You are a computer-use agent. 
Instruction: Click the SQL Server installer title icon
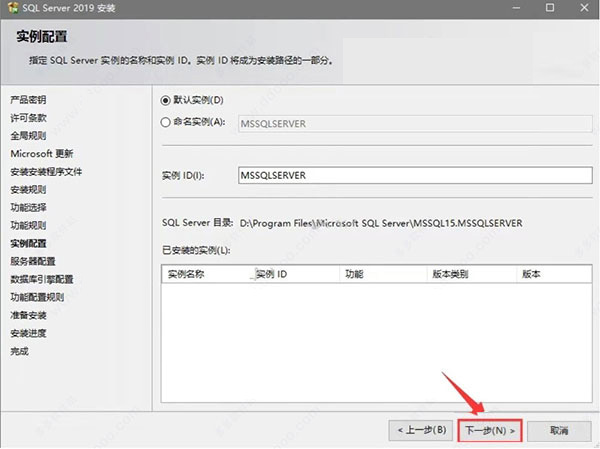point(10,7)
